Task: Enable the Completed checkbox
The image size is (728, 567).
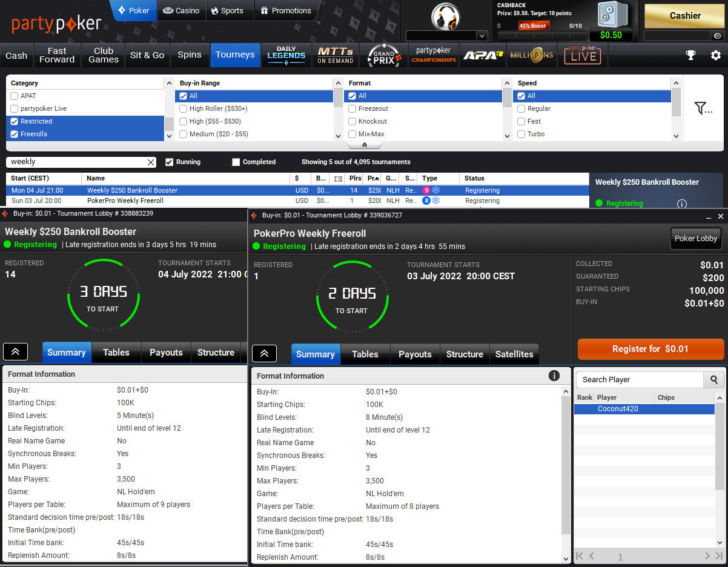Action: point(236,162)
